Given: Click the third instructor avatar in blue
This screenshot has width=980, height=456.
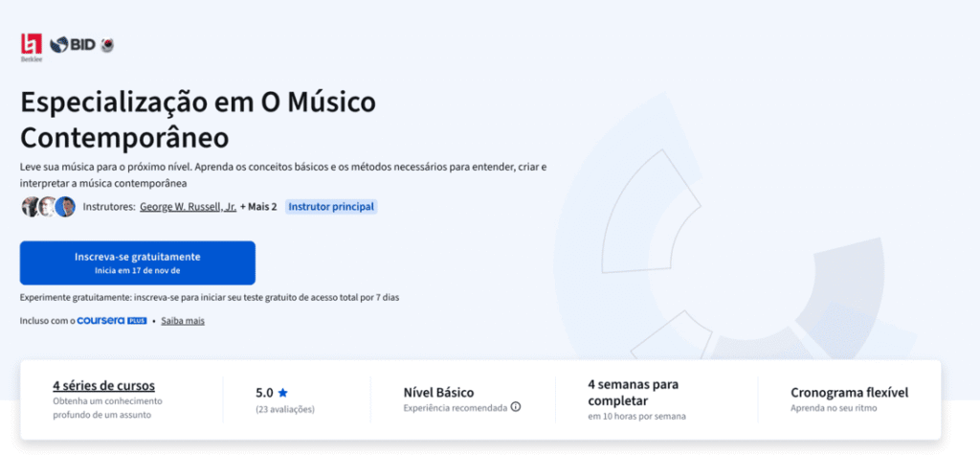Looking at the screenshot, I should click(65, 206).
